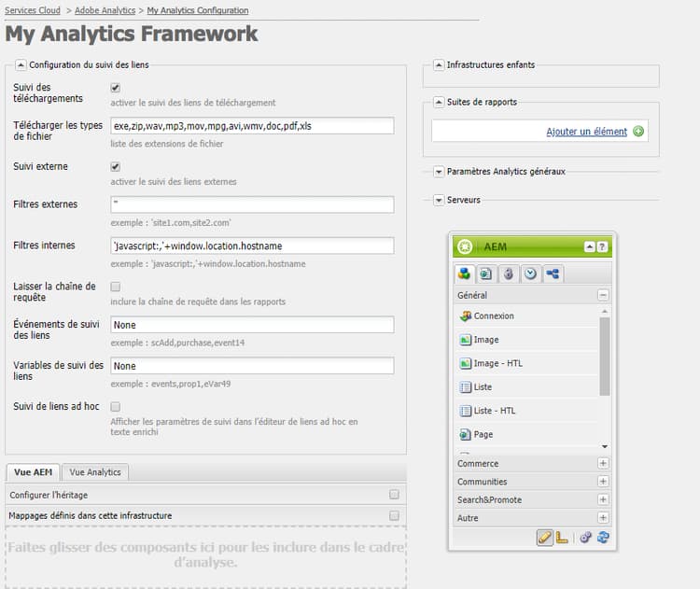Click the client context icon in sidekick footer
This screenshot has height=589, width=700.
(586, 538)
